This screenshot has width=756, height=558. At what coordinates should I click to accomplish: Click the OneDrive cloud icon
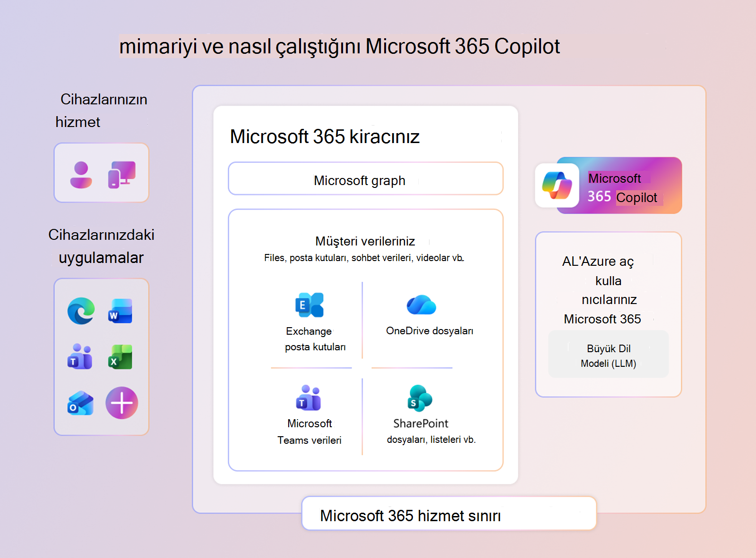(421, 305)
